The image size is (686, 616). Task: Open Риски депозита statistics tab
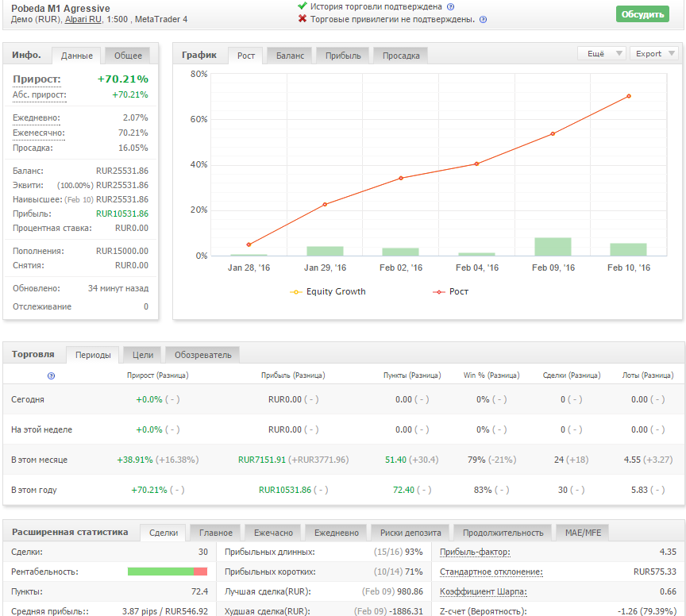click(x=410, y=533)
